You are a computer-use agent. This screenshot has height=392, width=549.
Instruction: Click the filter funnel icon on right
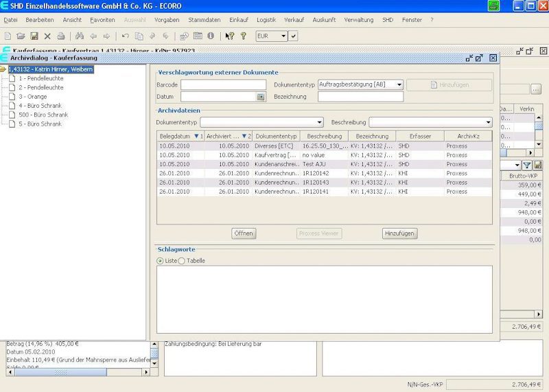click(x=526, y=165)
